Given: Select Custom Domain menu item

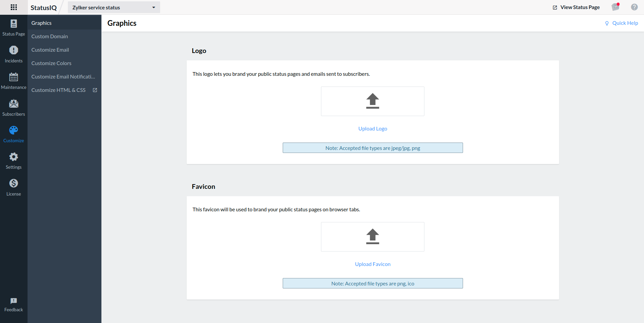Looking at the screenshot, I should 50,36.
